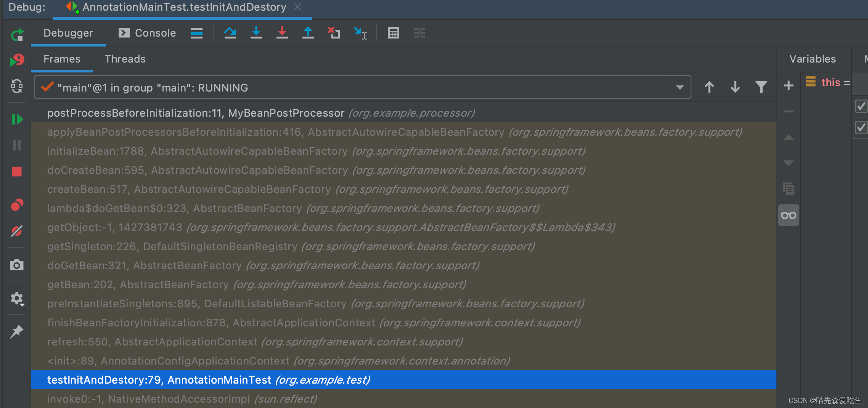The image size is (868, 408).
Task: Select testInitAndDestory:79 frame
Action: coord(403,380)
